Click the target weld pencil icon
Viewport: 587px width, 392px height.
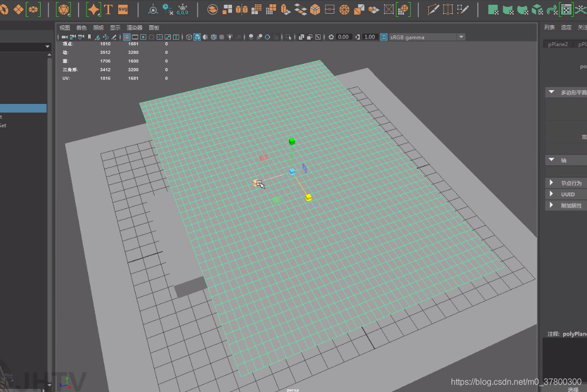click(x=463, y=9)
